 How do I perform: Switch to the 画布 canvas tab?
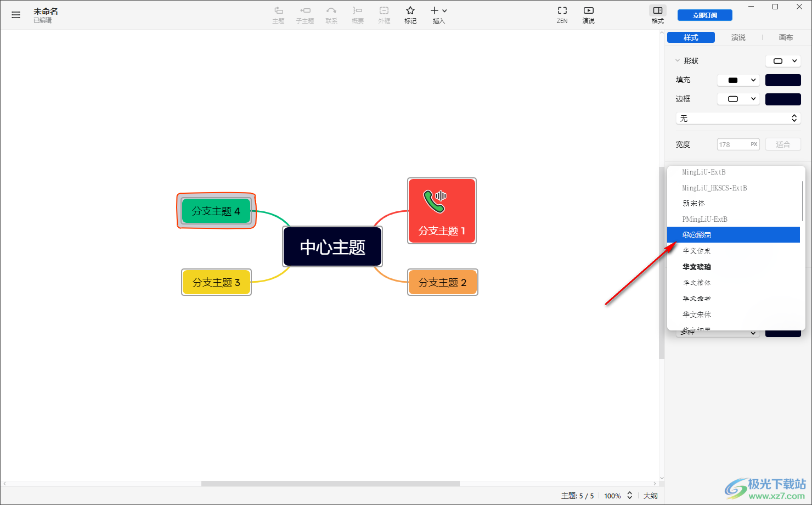(786, 37)
